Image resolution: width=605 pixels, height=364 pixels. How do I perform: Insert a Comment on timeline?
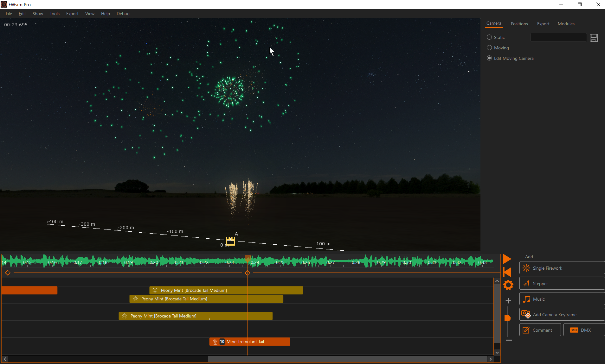pyautogui.click(x=540, y=330)
